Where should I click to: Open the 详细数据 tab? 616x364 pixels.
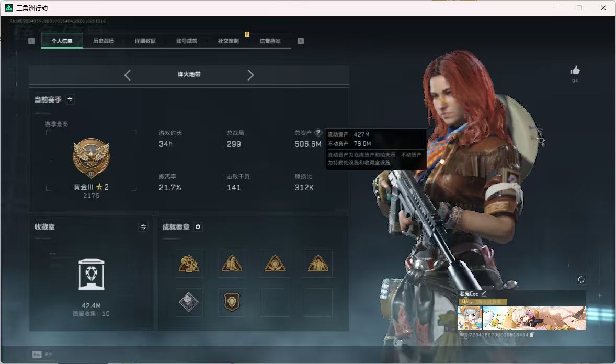click(x=145, y=41)
